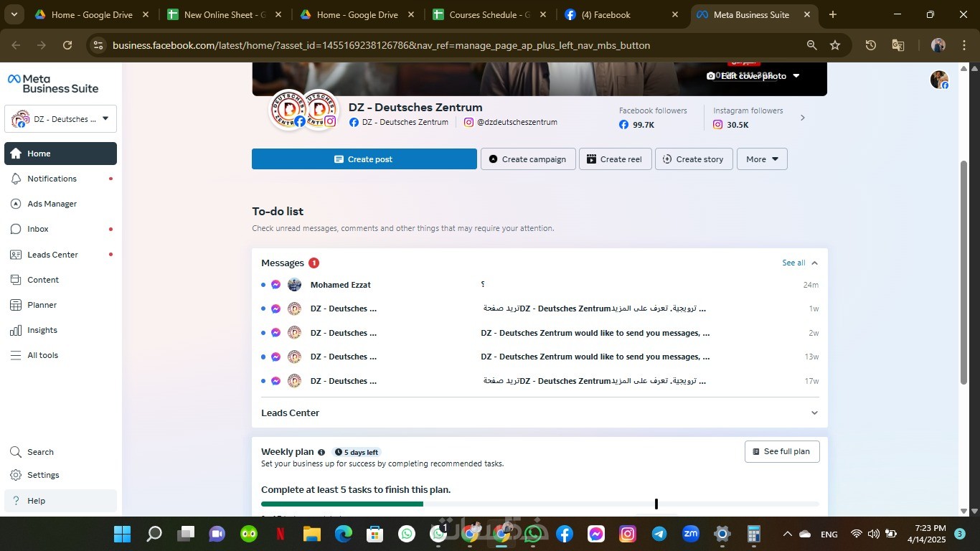The height and width of the screenshot is (551, 980).
Task: Open the Edit cover photo dropdown
Action: pos(753,76)
